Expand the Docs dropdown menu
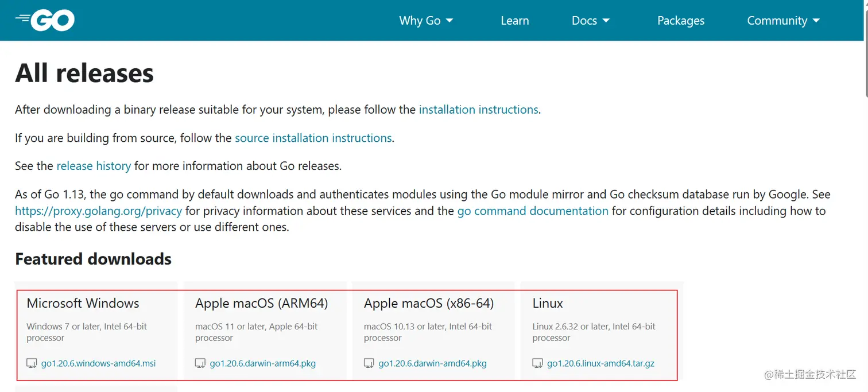Image resolution: width=868 pixels, height=392 pixels. coord(590,21)
